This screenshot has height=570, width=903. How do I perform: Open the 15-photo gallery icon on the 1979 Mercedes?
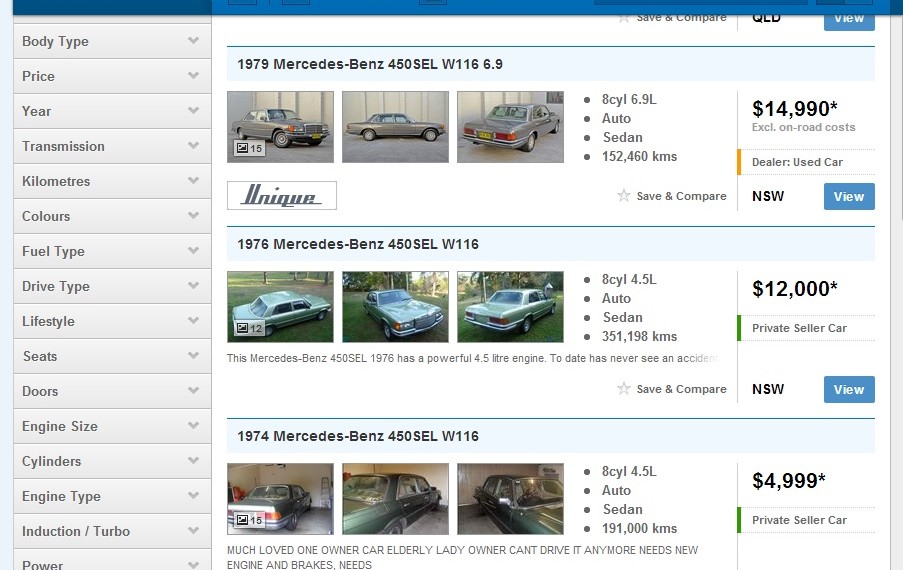pyautogui.click(x=249, y=148)
